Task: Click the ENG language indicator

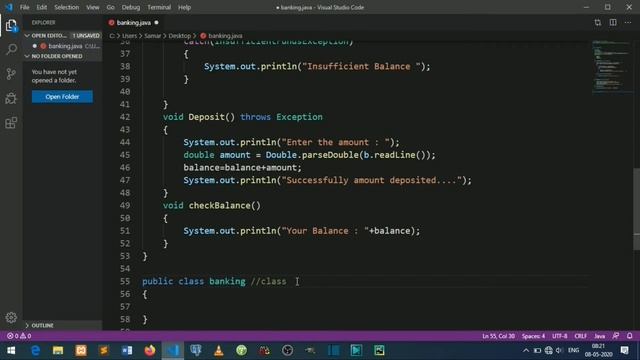Action: pos(573,350)
